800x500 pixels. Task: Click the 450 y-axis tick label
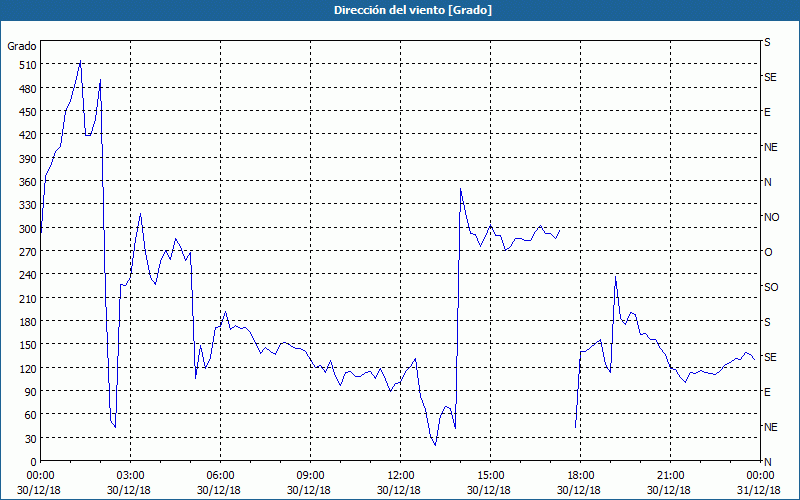(28, 112)
